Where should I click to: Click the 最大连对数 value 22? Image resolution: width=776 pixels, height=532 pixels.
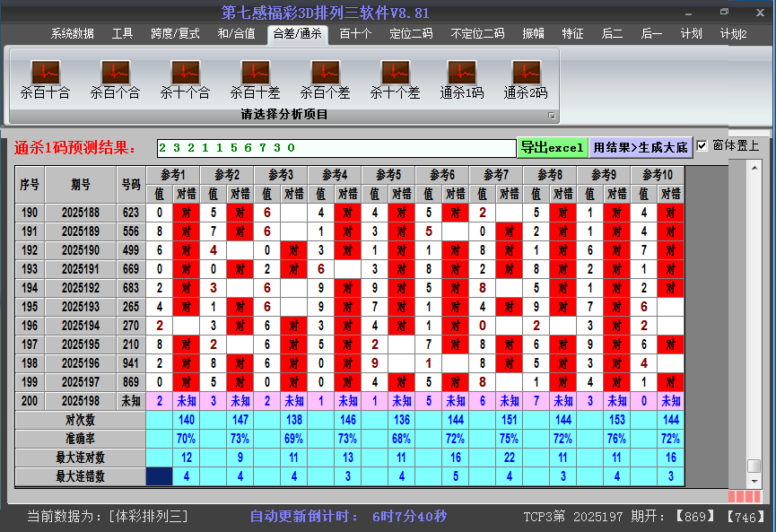point(510,458)
